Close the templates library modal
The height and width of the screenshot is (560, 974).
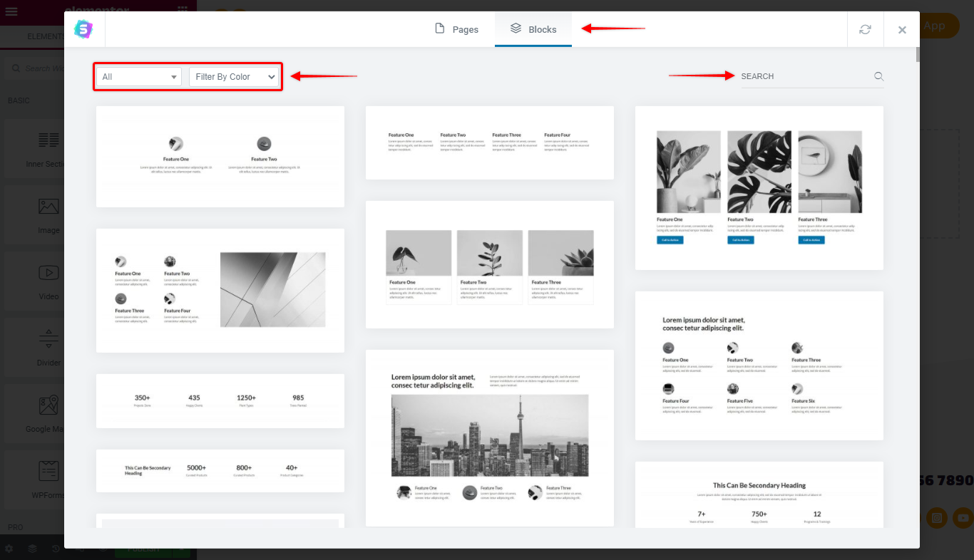click(902, 30)
